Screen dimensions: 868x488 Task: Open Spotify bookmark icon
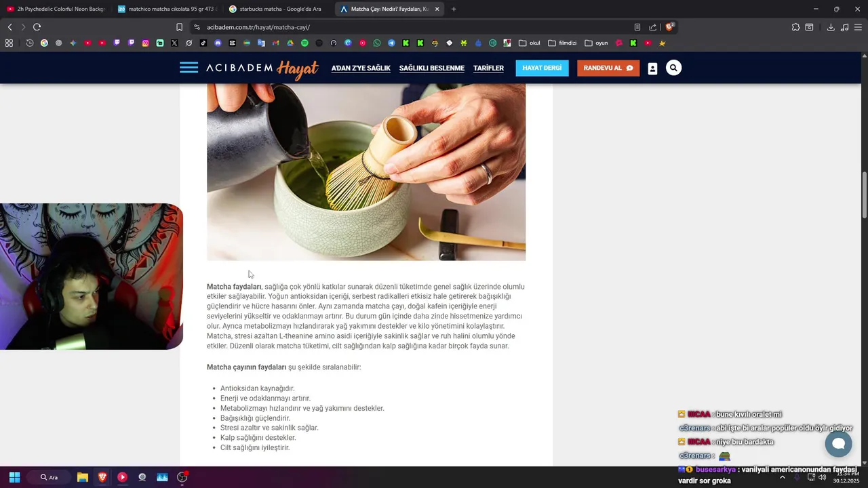[304, 43]
